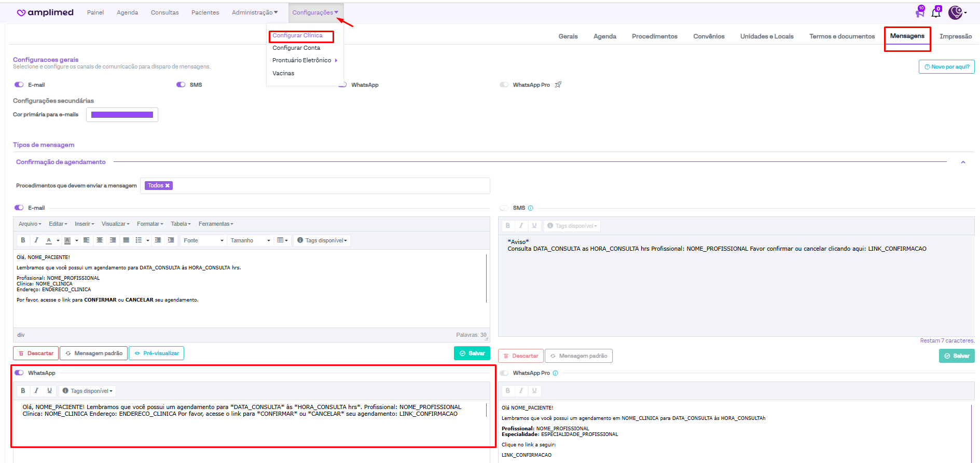980x463 pixels.
Task: Expand Tags disponível dropdown in email editor
Action: pos(322,240)
